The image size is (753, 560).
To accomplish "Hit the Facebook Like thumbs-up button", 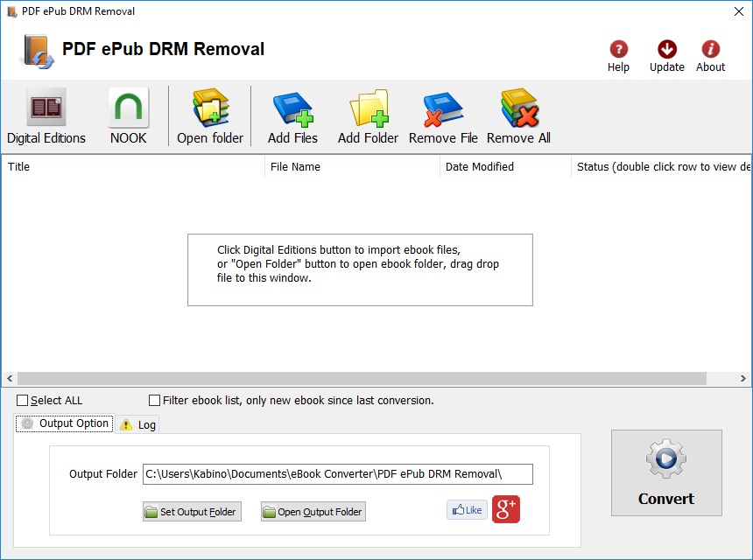I will [467, 509].
